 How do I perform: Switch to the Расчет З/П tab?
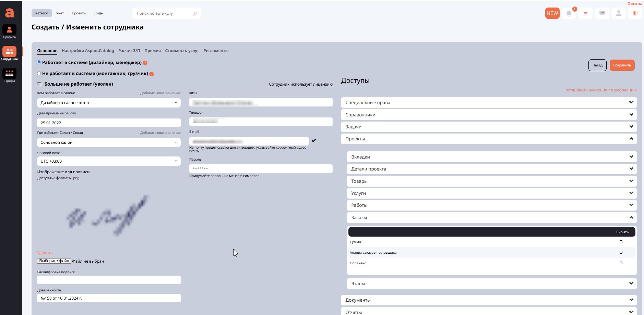pyautogui.click(x=129, y=51)
